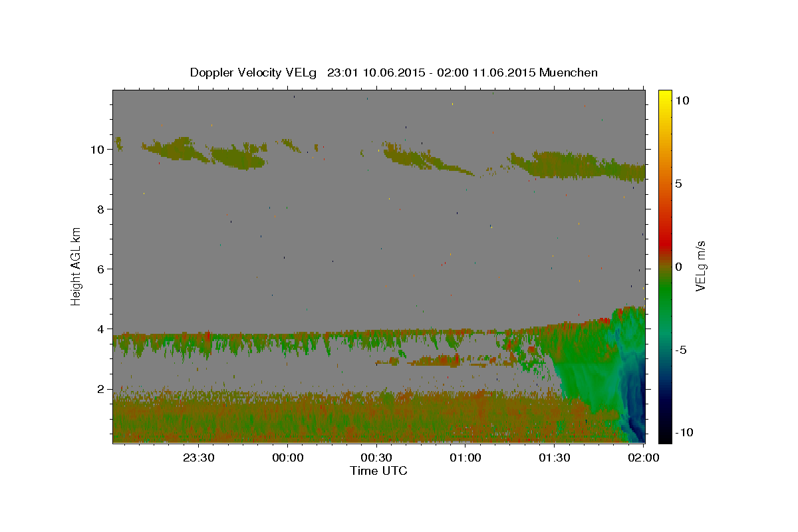This screenshot has width=798, height=532.
Task: Click the colorbar value 10 label
Action: point(682,100)
